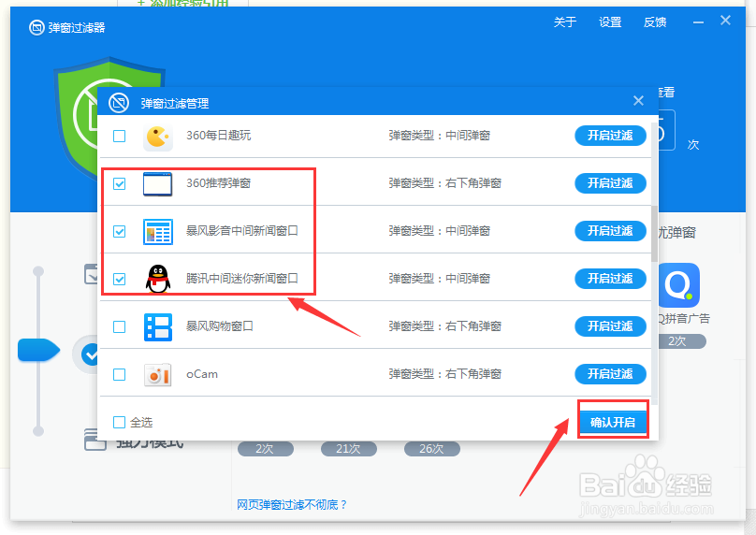Image resolution: width=756 pixels, height=535 pixels.
Task: Click the 弹窗过滤管理 dialog title icon
Action: pyautogui.click(x=119, y=103)
